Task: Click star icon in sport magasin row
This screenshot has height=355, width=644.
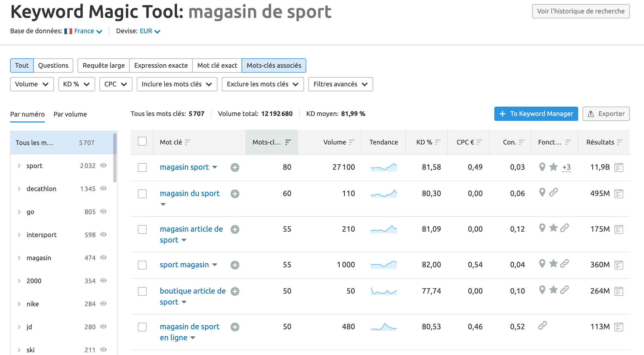Action: point(554,263)
